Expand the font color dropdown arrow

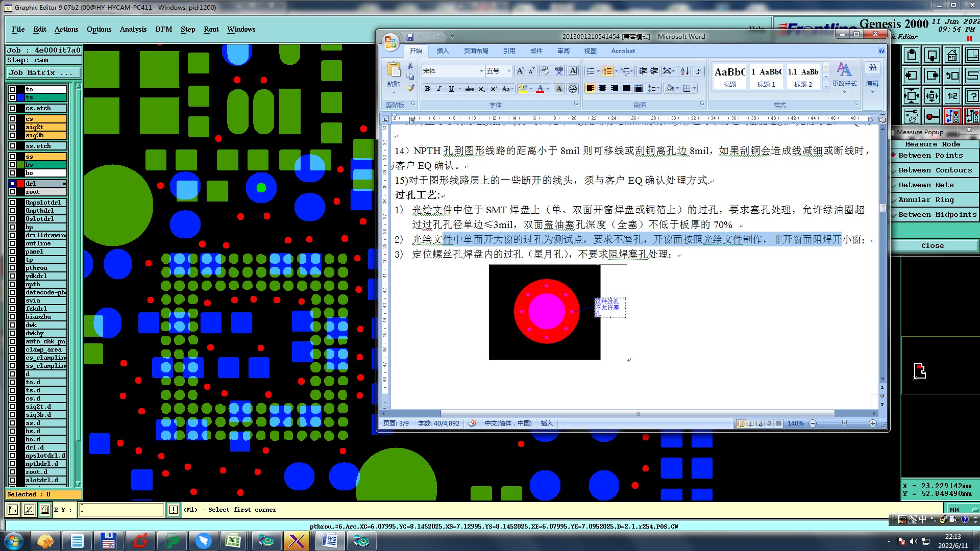tap(548, 89)
